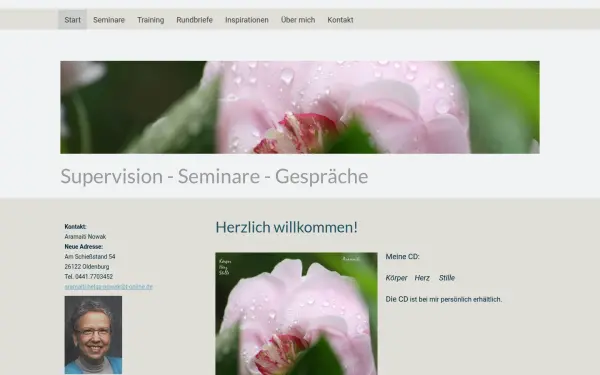
Task: Select Rundbriefe in the navigation bar
Action: [194, 20]
